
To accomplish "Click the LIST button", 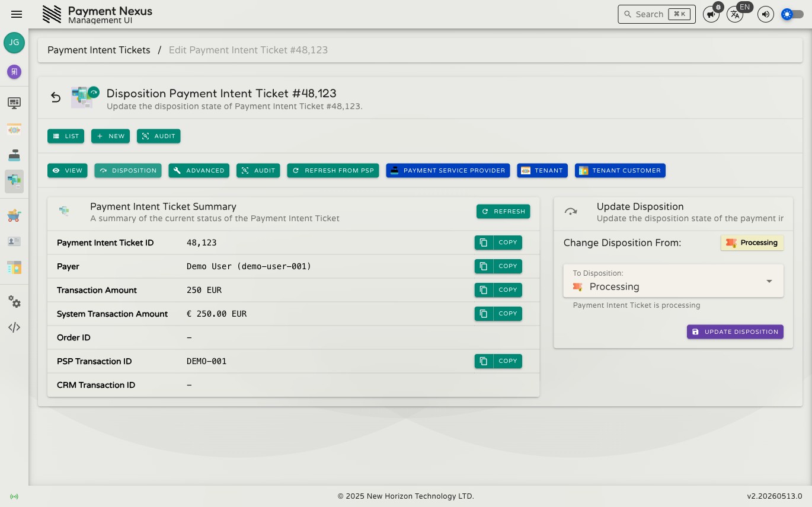I will (x=66, y=136).
